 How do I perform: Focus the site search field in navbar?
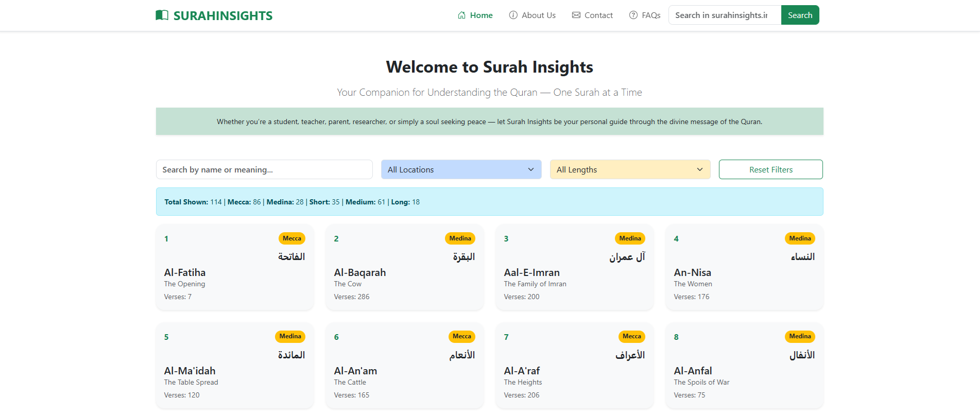725,15
